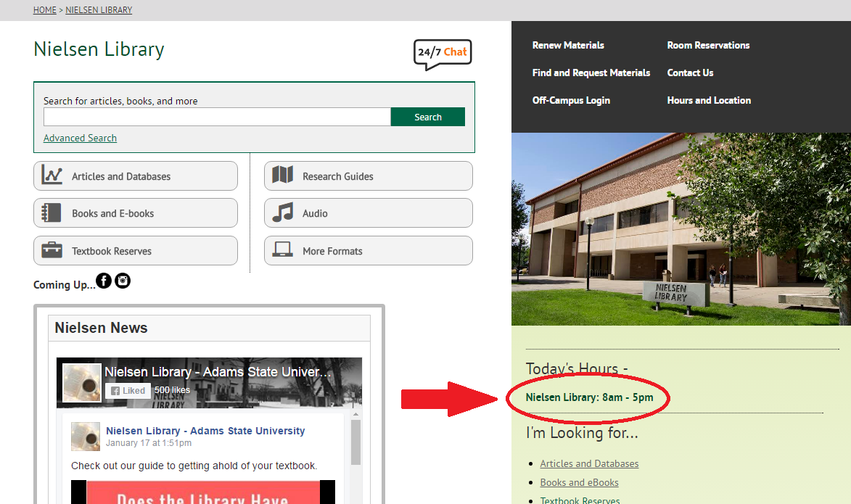Open Audio button

[x=369, y=212]
